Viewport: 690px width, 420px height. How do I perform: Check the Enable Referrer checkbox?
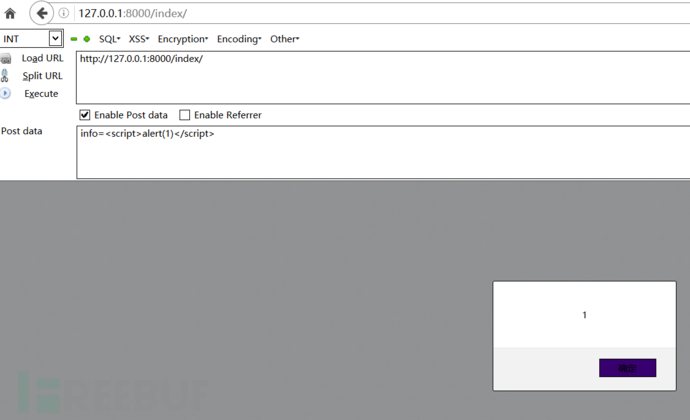click(184, 115)
